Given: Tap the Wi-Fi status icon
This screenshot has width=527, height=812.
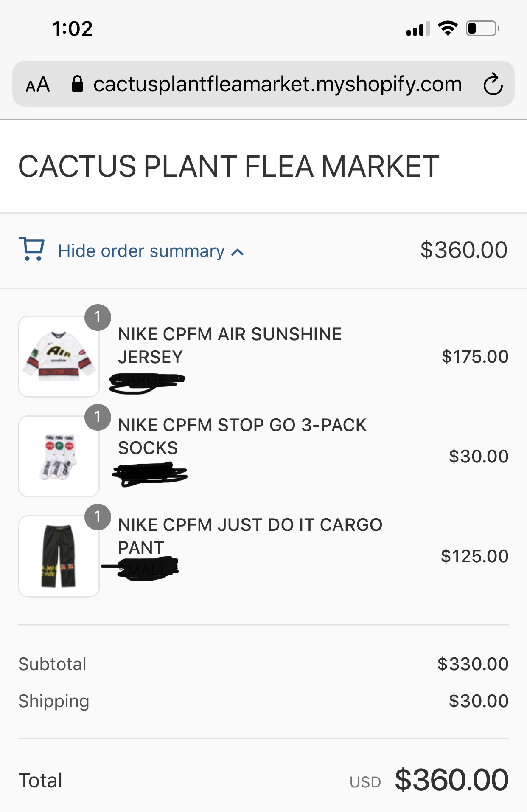Looking at the screenshot, I should click(x=448, y=28).
